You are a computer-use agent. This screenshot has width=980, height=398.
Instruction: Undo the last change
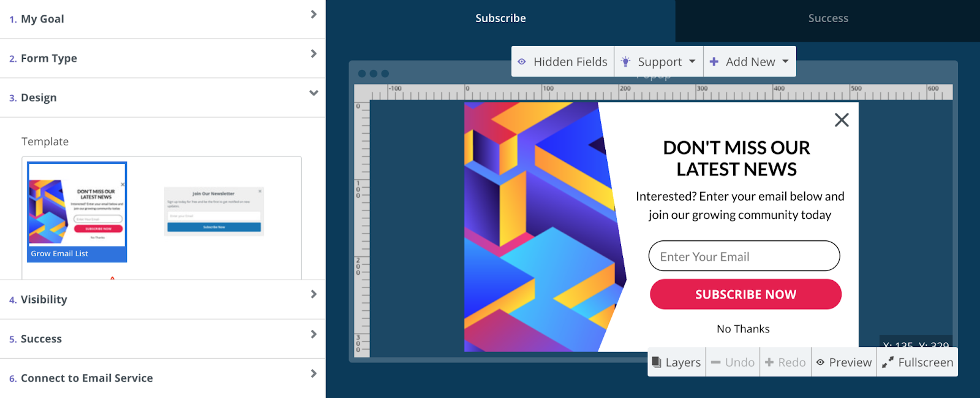point(733,362)
